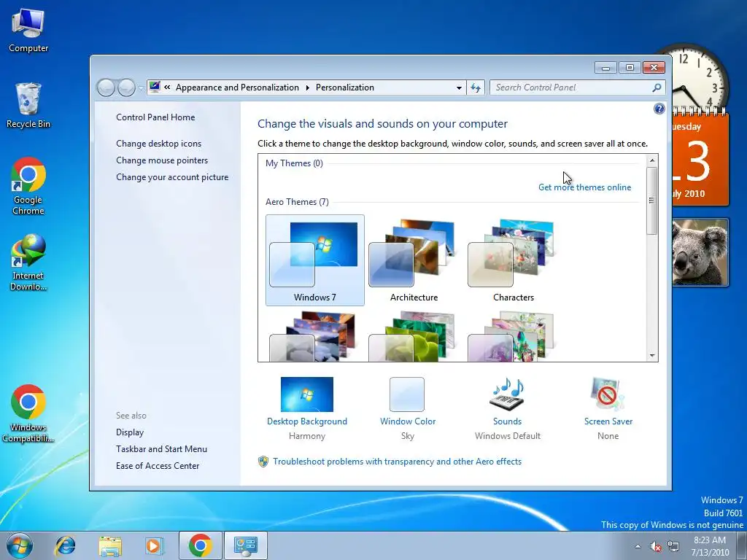Open the Computer desktop icon

(28, 31)
